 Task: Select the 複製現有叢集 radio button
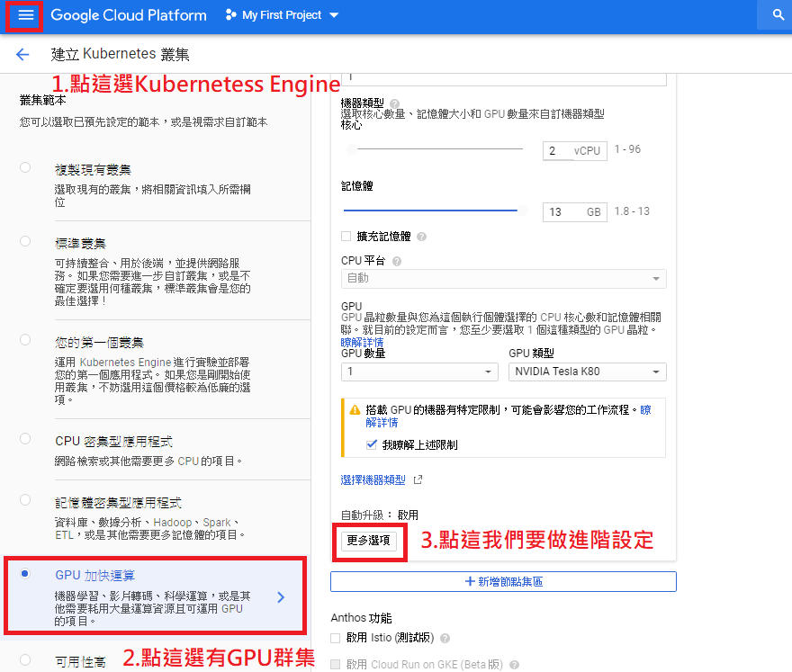click(x=25, y=167)
